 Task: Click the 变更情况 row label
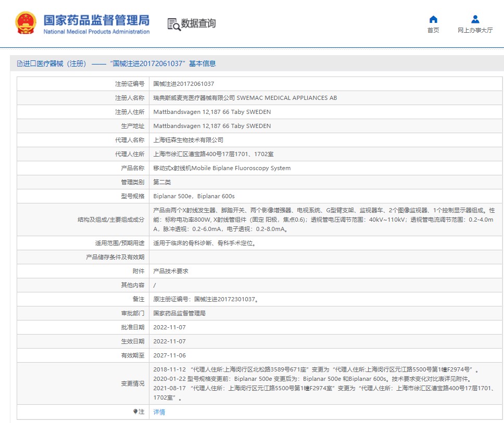(x=133, y=383)
